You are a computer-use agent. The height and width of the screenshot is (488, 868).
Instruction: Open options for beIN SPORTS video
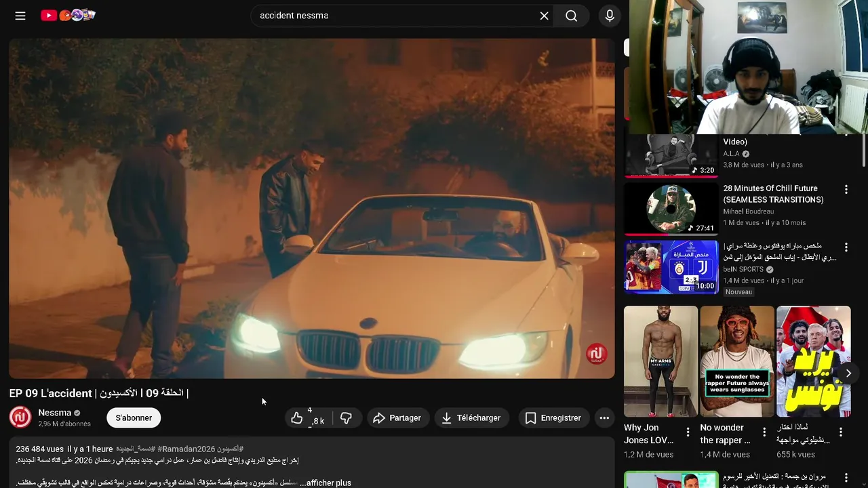(x=846, y=247)
